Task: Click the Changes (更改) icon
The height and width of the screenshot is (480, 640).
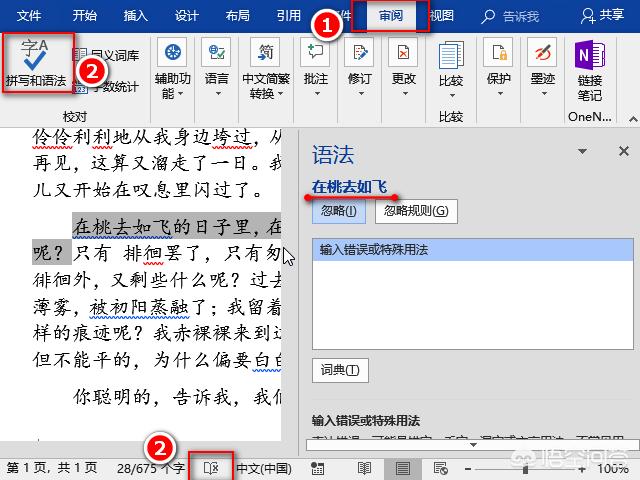Action: (x=403, y=52)
